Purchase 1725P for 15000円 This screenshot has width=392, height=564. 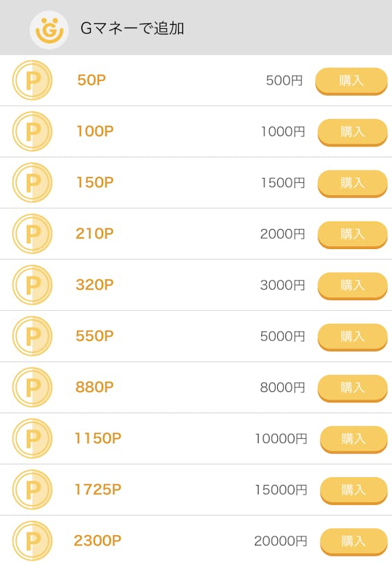[x=354, y=490]
